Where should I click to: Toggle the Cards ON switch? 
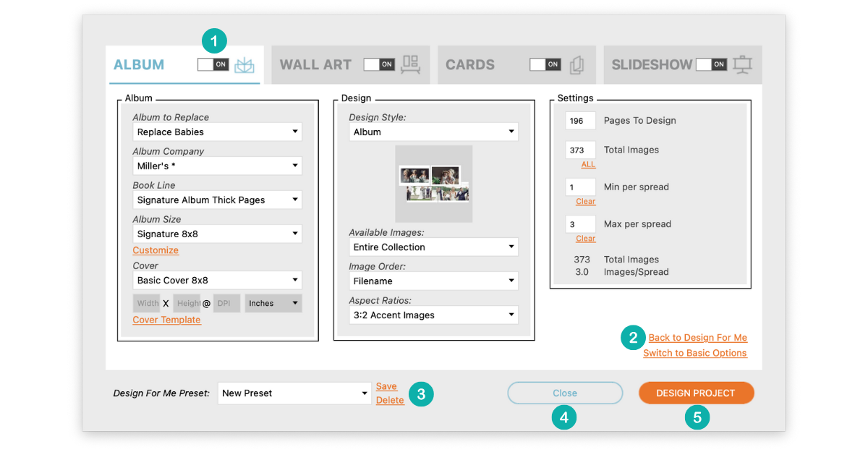(545, 64)
